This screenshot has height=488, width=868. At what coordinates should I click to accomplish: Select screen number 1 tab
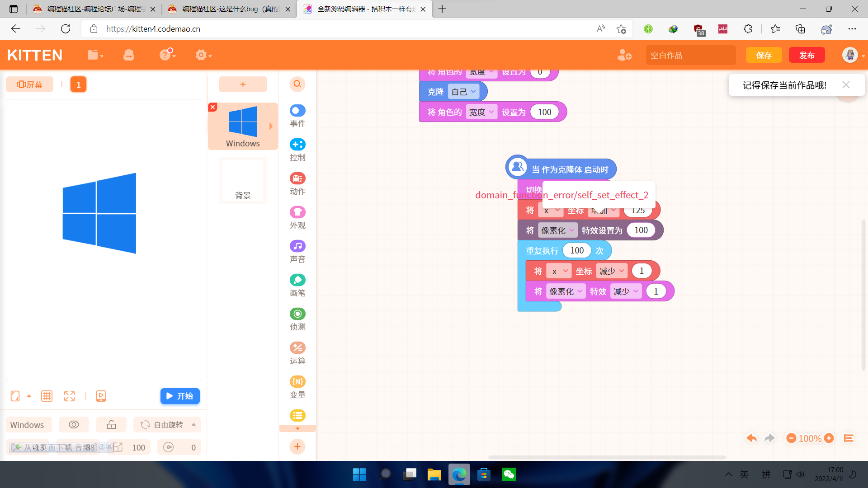[x=78, y=84]
